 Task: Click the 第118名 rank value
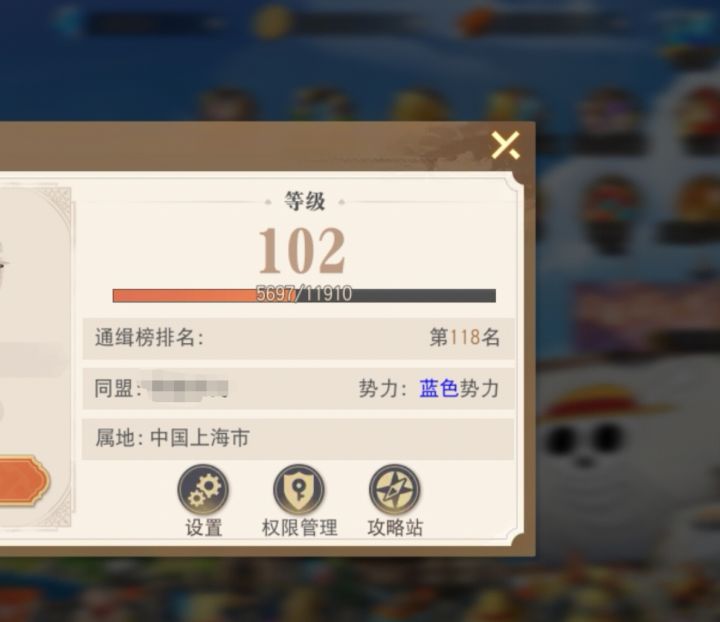click(465, 337)
